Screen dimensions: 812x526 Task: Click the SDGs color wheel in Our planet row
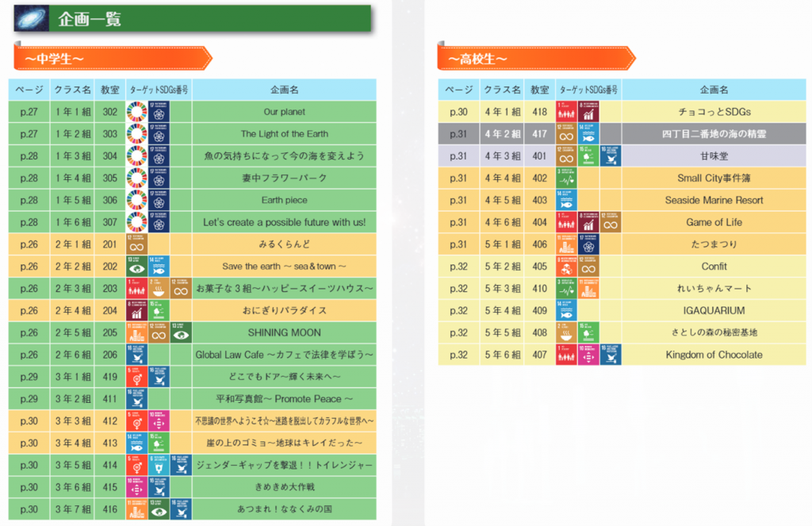tap(136, 112)
